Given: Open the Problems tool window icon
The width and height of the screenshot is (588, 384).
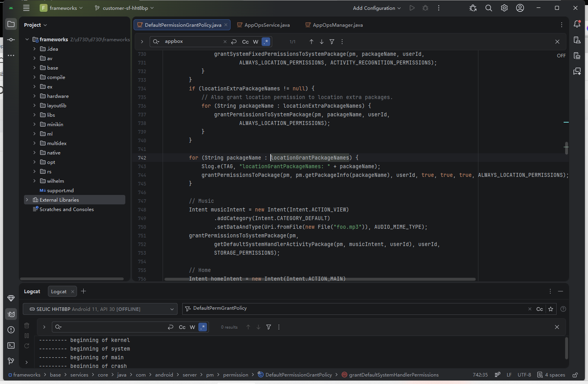Looking at the screenshot, I should click(x=11, y=330).
